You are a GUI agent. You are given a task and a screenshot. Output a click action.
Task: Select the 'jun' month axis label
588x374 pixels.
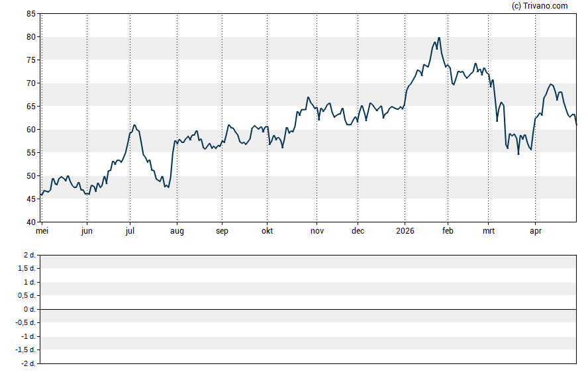[87, 231]
